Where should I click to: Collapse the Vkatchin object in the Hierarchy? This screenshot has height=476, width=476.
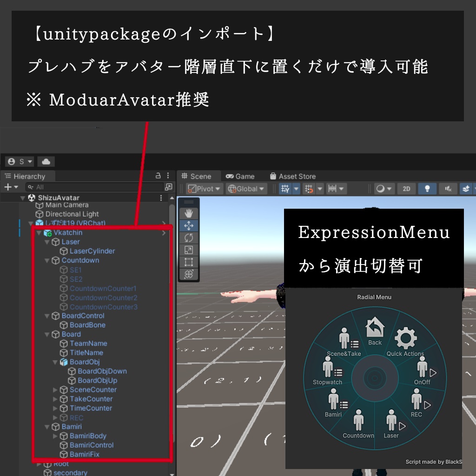[x=40, y=232]
